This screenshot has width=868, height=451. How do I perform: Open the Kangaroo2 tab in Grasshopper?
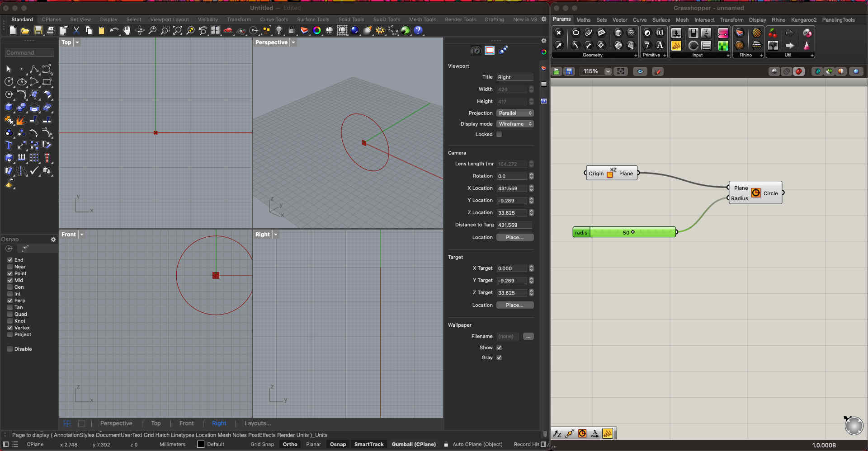pos(803,20)
